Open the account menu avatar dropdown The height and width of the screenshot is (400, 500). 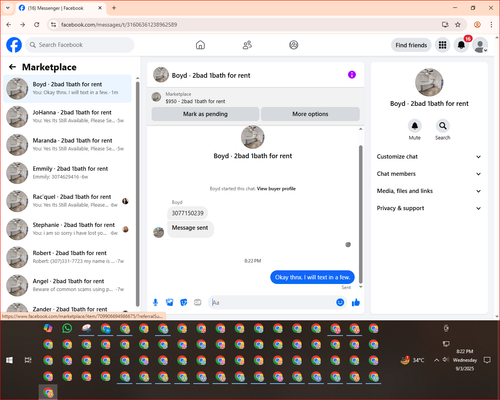pos(480,45)
